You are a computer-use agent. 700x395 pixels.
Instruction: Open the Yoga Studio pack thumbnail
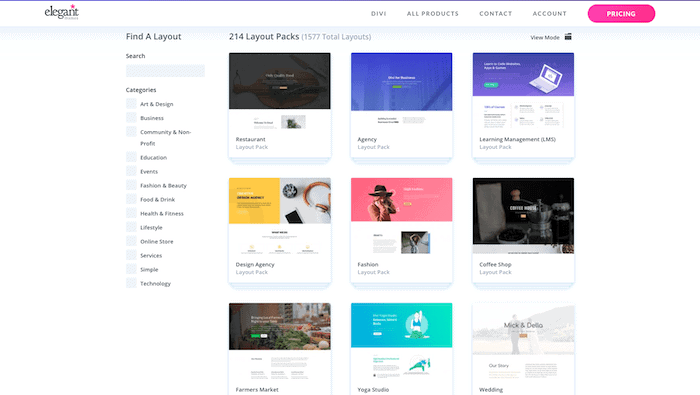(x=401, y=342)
